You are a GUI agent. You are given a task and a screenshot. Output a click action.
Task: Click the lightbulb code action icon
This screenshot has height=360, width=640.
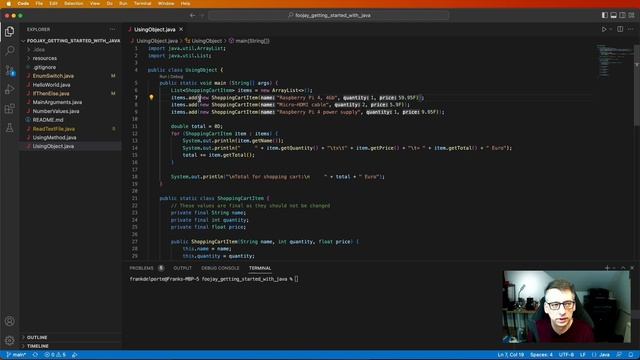point(151,98)
